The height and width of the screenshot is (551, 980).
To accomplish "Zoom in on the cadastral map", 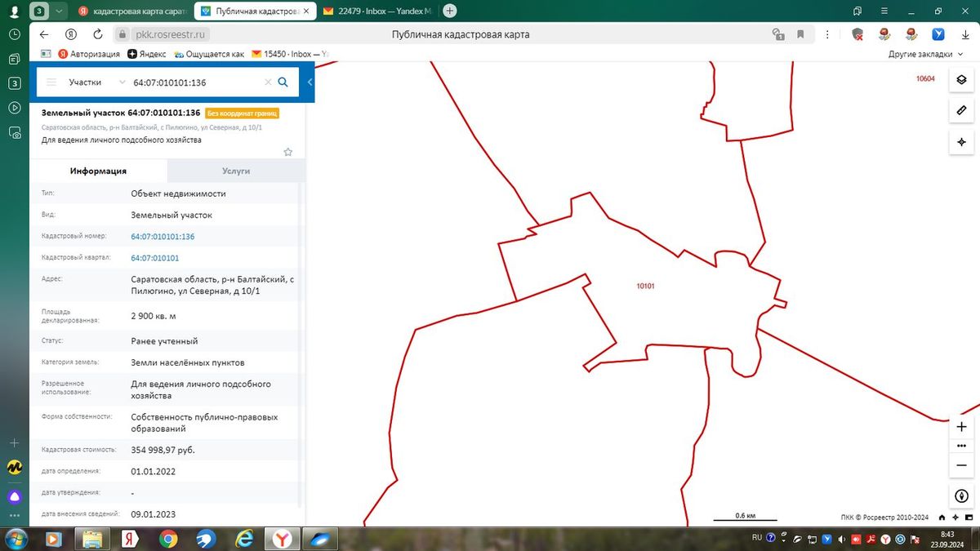I will (961, 427).
